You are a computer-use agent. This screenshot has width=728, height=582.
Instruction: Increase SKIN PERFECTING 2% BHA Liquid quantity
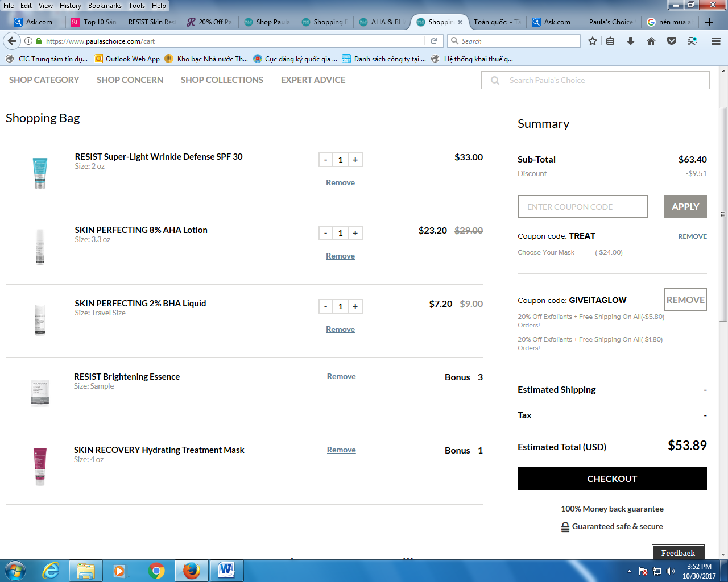[x=355, y=306]
